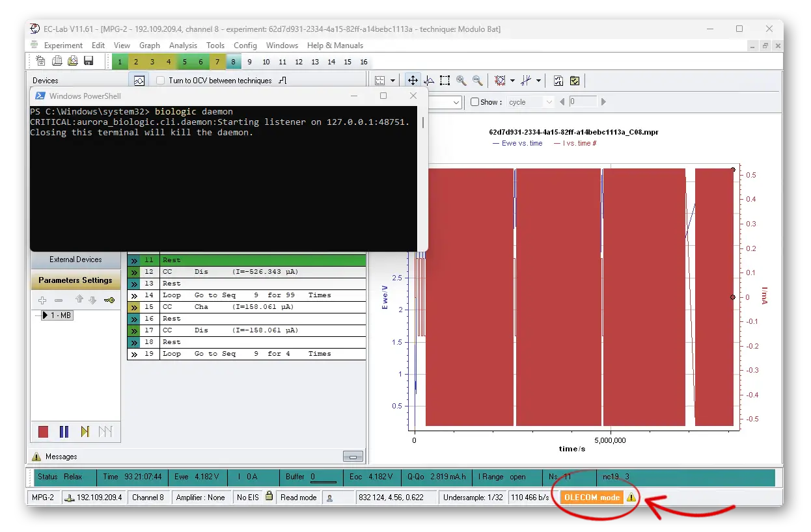
Task: Pause the experiment with the blue bars
Action: (x=64, y=431)
